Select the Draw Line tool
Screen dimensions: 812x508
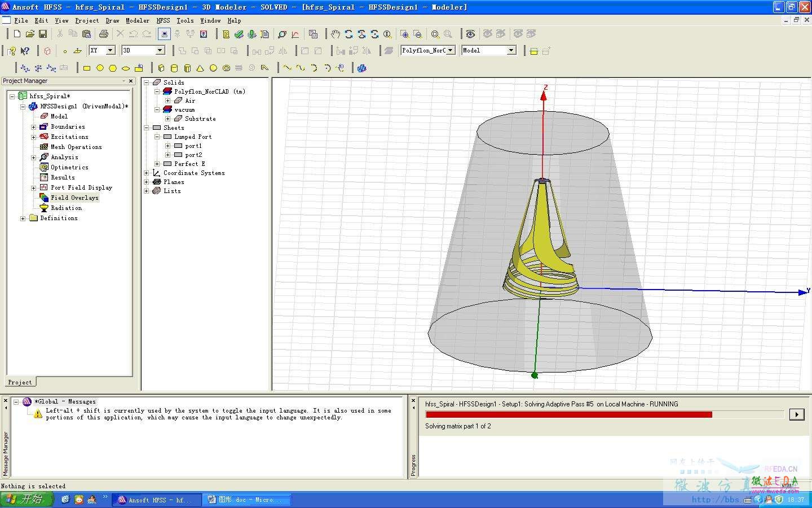coord(288,68)
